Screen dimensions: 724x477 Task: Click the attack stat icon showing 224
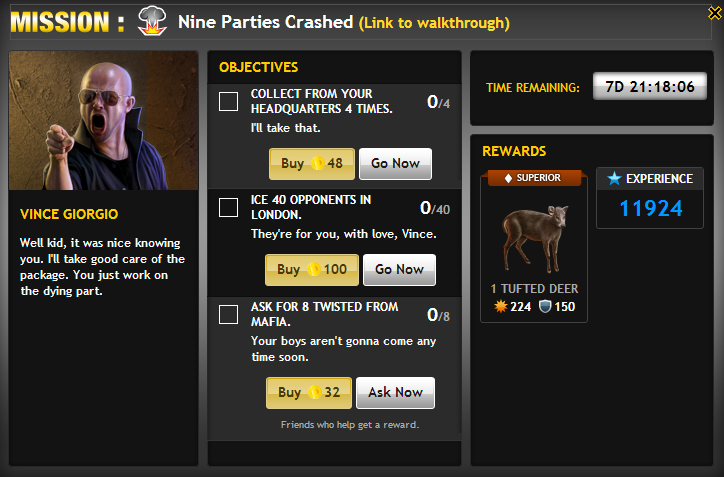(x=501, y=307)
